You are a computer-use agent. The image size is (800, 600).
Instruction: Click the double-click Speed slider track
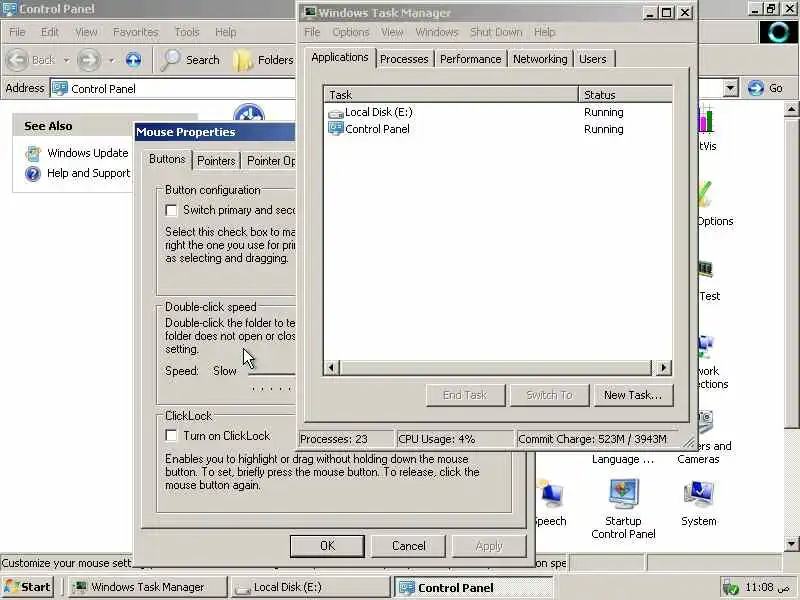[271, 373]
